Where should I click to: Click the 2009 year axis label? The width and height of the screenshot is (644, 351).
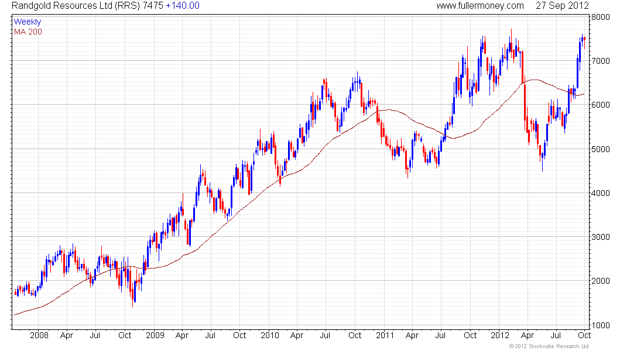tap(155, 335)
